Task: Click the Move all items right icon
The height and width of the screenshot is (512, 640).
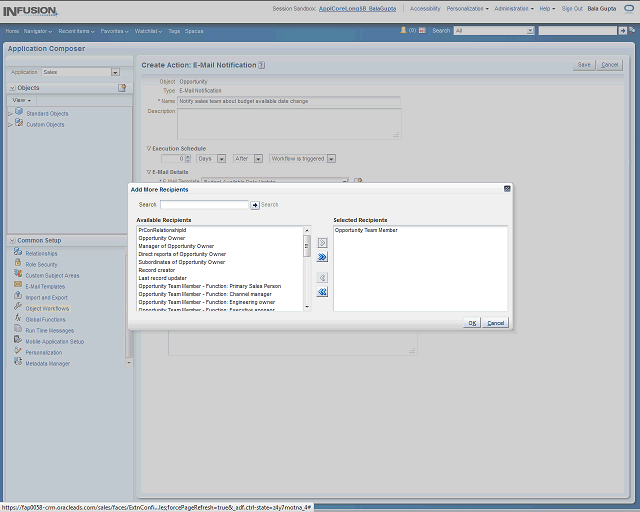Action: [x=322, y=257]
